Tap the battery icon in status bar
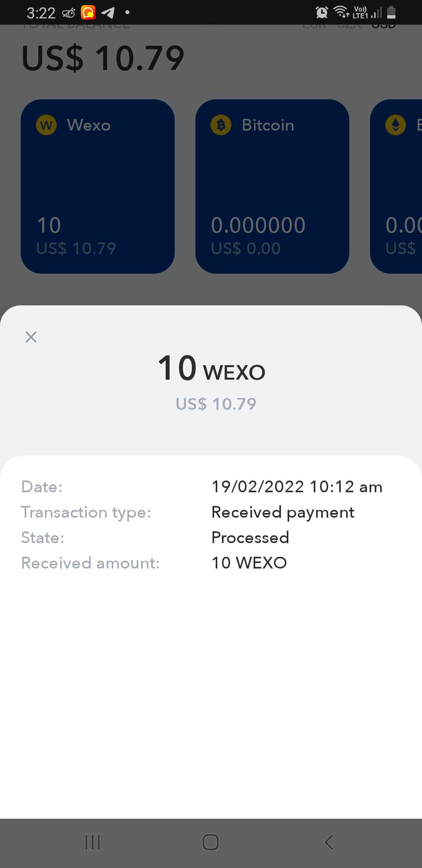The width and height of the screenshot is (422, 868). (392, 13)
